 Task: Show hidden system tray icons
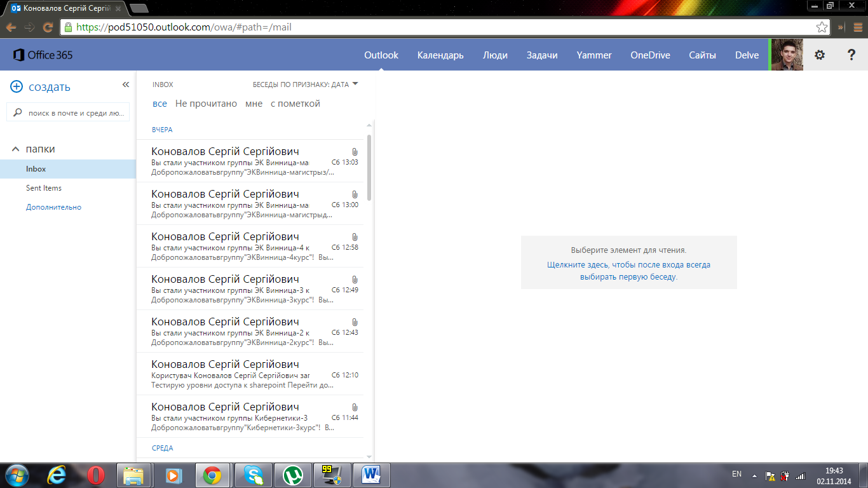tap(754, 475)
